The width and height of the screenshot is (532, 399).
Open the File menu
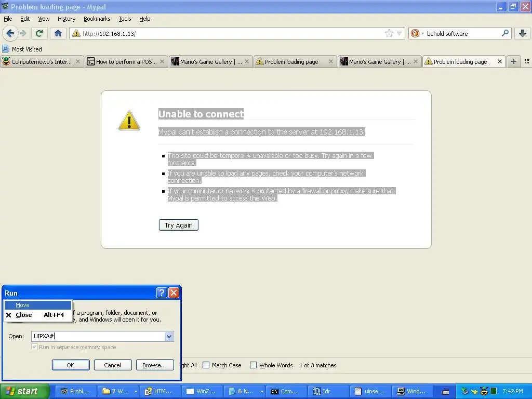point(8,19)
